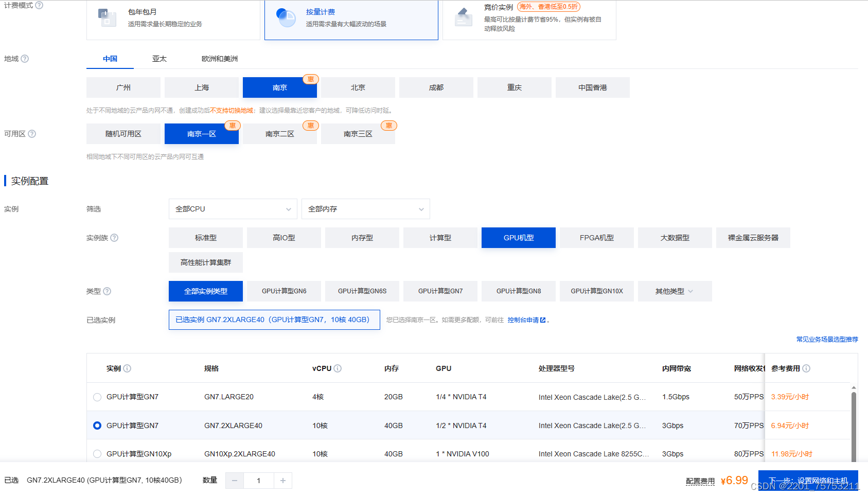Choose the 广州 region button
Viewport: 868px width, 496px height.
pyautogui.click(x=123, y=87)
